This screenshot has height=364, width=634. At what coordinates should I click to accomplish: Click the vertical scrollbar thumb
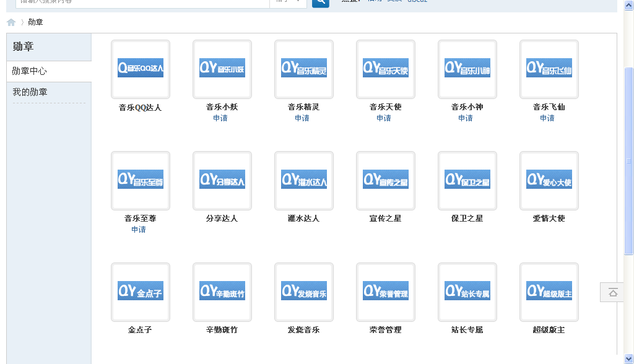pos(629,161)
